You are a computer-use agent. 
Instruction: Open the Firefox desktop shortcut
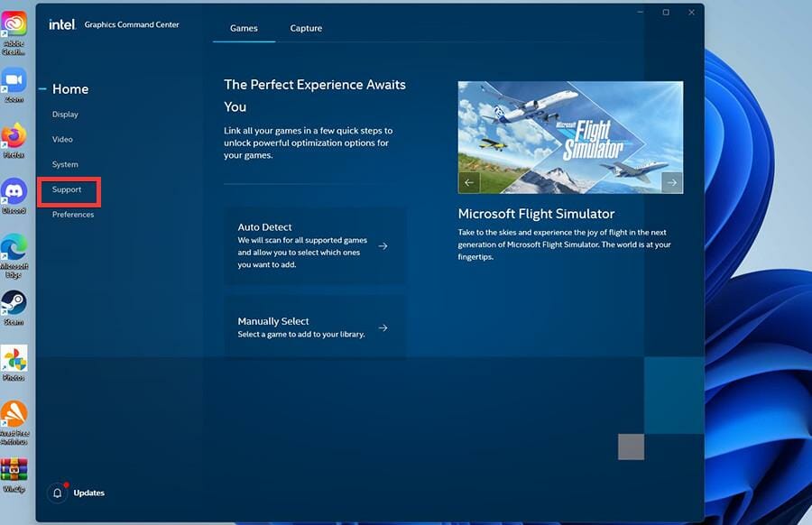[x=14, y=141]
